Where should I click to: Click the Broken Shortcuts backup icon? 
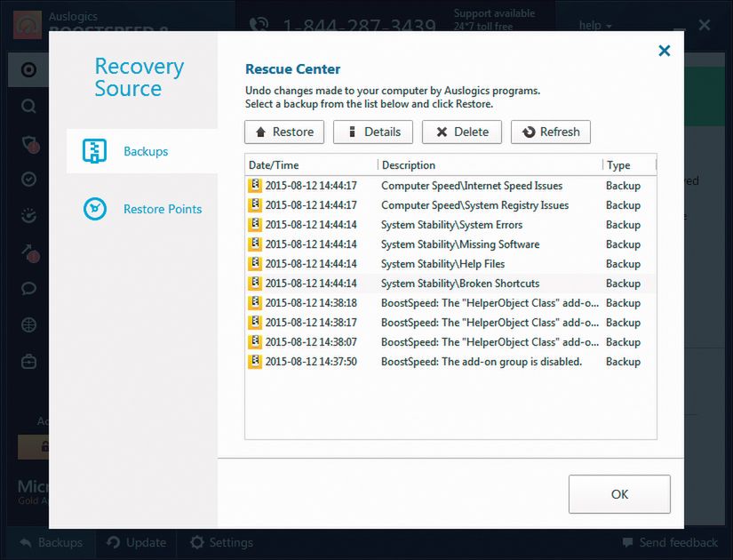click(255, 284)
